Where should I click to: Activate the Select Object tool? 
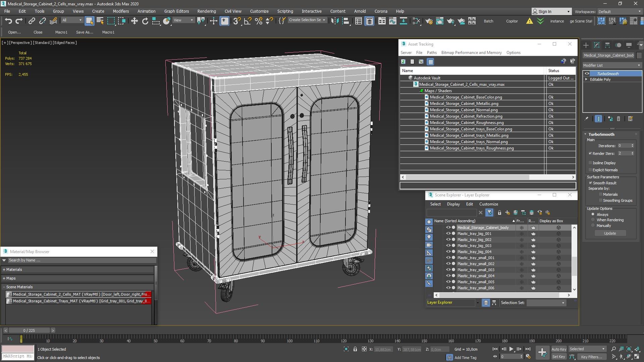[89, 21]
